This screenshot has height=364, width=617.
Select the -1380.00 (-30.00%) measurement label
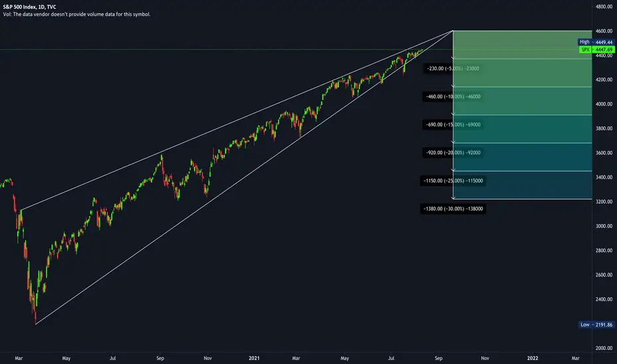453,208
